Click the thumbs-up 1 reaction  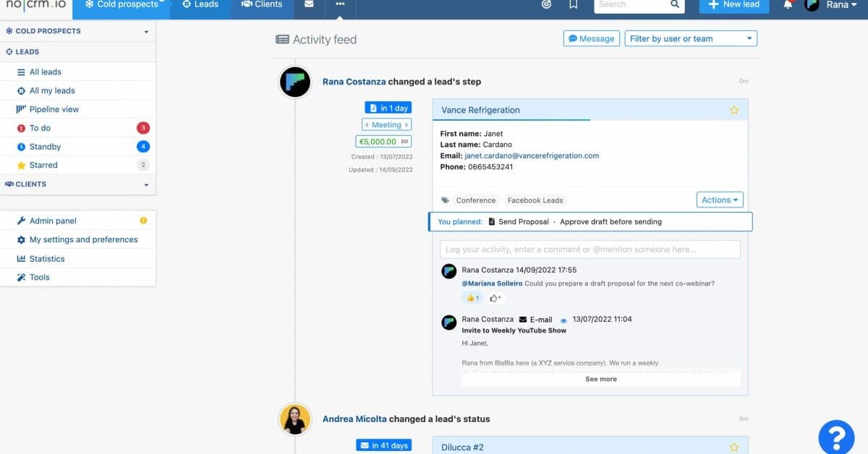pos(473,298)
